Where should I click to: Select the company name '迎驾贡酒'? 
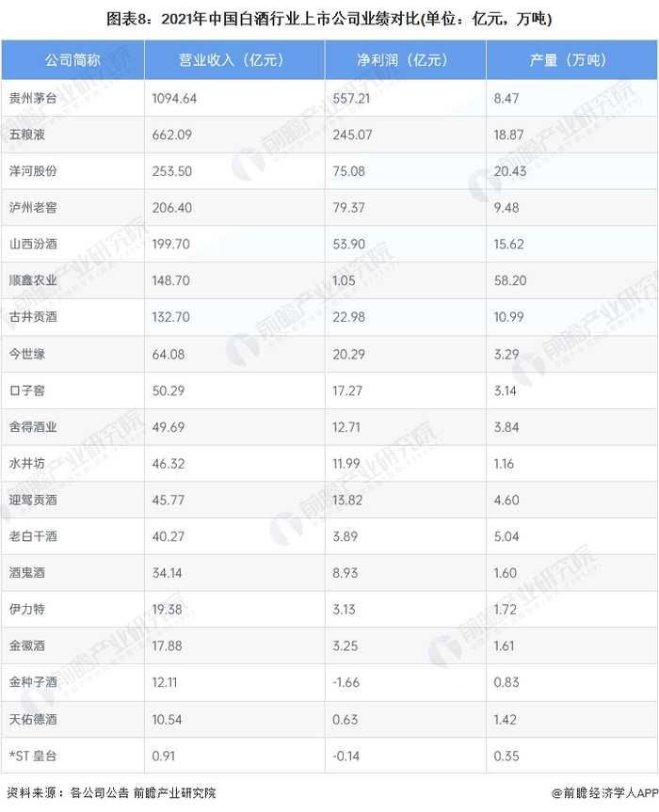pos(33,500)
